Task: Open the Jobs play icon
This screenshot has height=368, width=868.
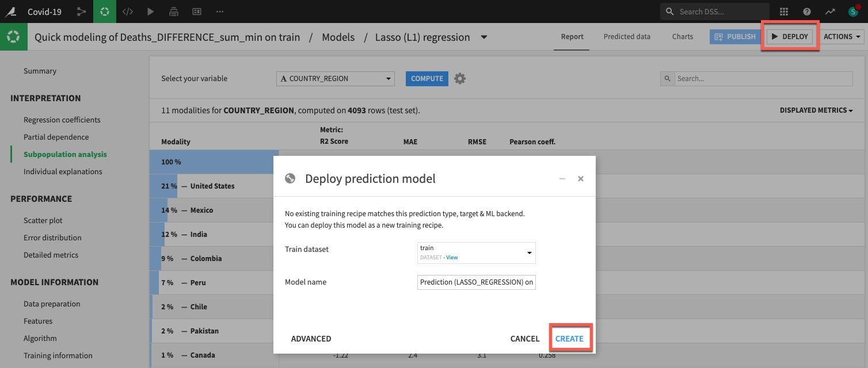Action: (x=150, y=11)
